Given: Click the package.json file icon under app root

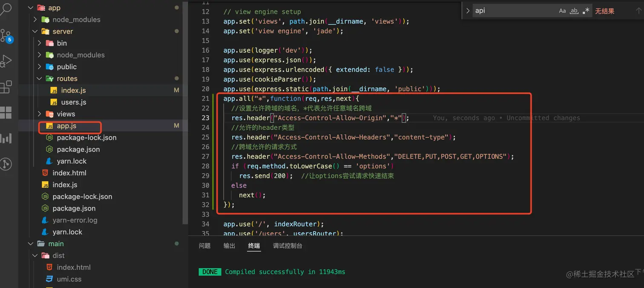Looking at the screenshot, I should [45, 208].
